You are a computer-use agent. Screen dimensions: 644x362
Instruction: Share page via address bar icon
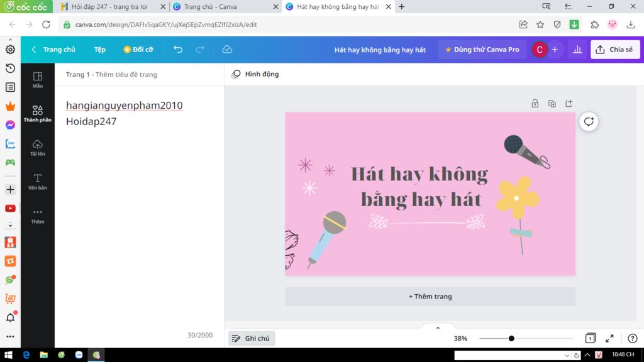click(x=523, y=25)
